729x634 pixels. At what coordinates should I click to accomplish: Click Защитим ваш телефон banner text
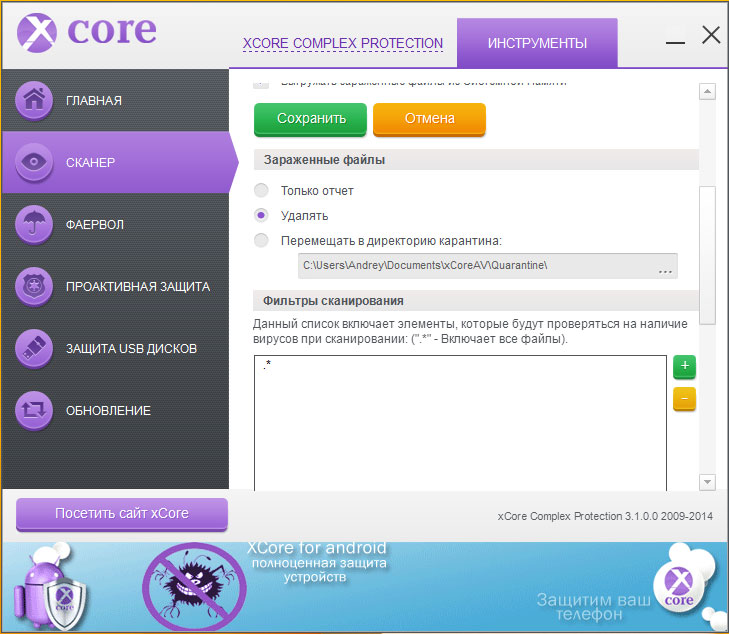click(x=594, y=607)
